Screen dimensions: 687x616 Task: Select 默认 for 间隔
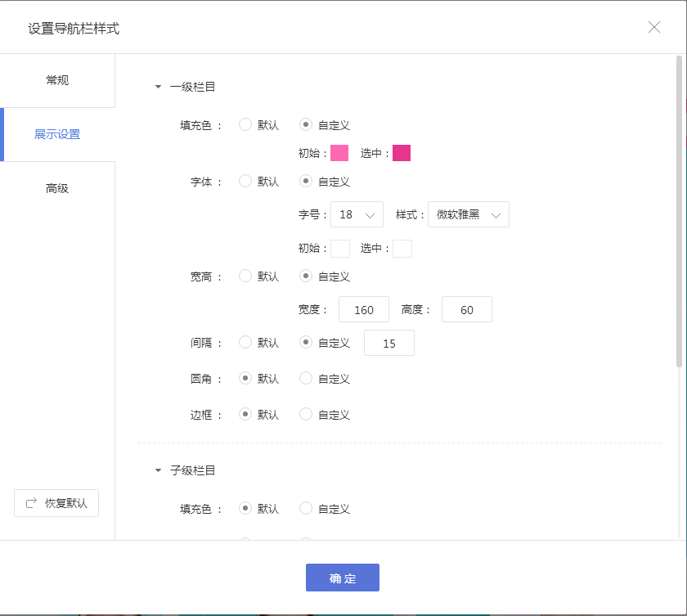click(x=245, y=342)
